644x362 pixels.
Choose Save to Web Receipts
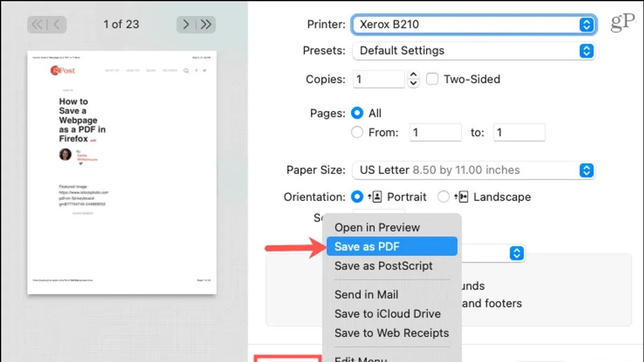click(392, 333)
